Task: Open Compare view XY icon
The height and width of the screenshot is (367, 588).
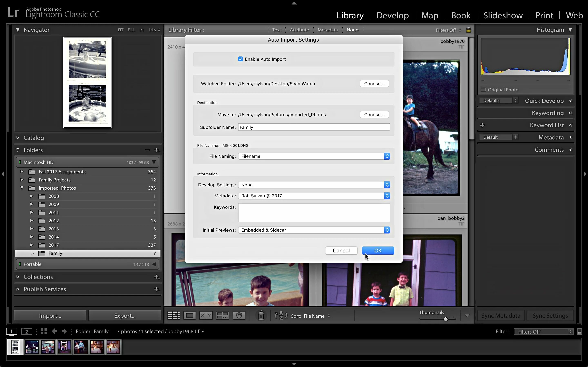Action: point(206,316)
